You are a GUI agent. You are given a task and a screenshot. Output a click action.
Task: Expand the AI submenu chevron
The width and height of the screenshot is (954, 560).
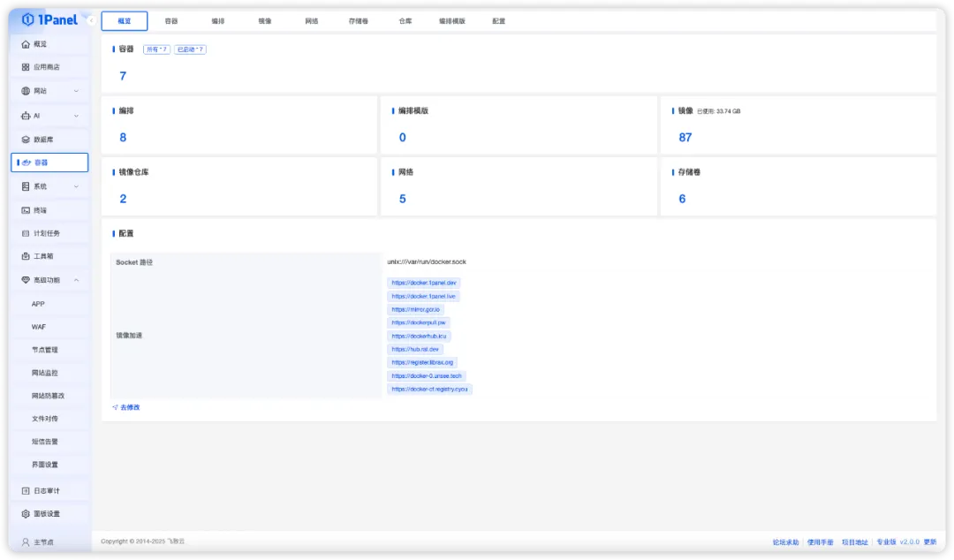coord(76,116)
